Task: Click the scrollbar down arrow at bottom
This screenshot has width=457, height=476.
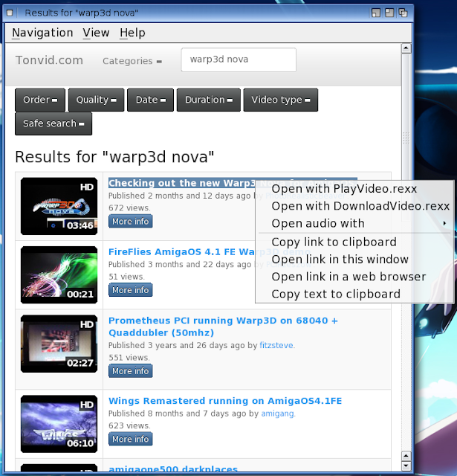Action: point(406,466)
